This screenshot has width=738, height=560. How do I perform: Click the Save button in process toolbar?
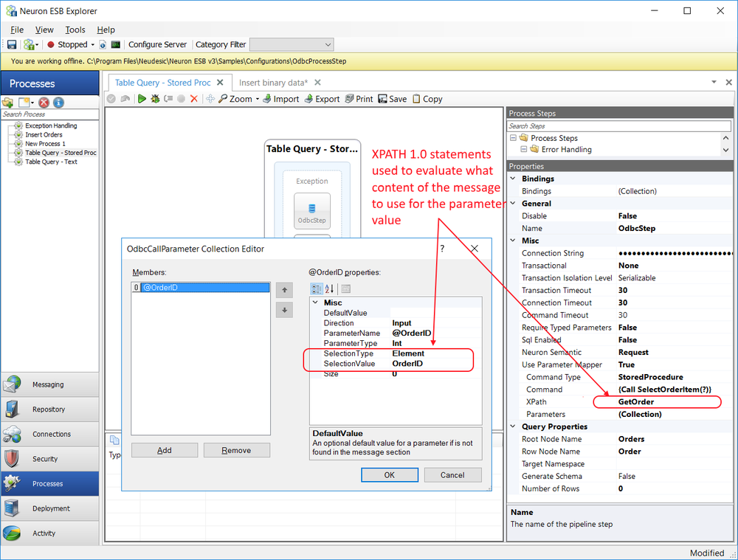coord(393,99)
